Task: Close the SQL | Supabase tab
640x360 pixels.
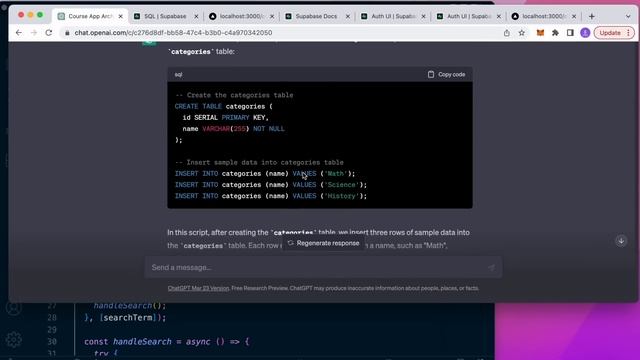Action: [196, 16]
